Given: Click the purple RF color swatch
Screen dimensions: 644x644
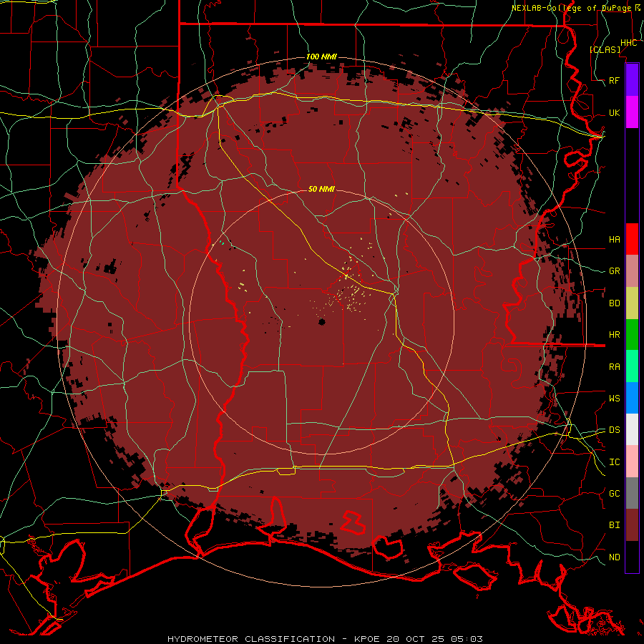Looking at the screenshot, I should pyautogui.click(x=632, y=80).
